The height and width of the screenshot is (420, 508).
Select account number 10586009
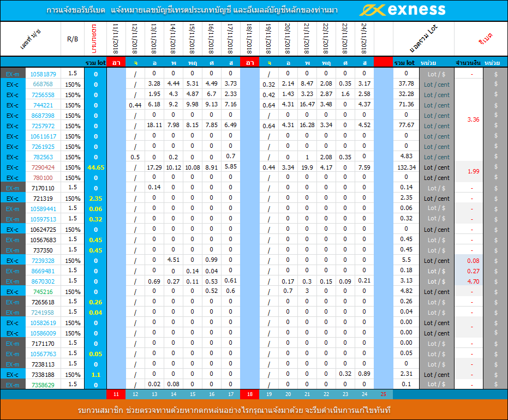43,333
